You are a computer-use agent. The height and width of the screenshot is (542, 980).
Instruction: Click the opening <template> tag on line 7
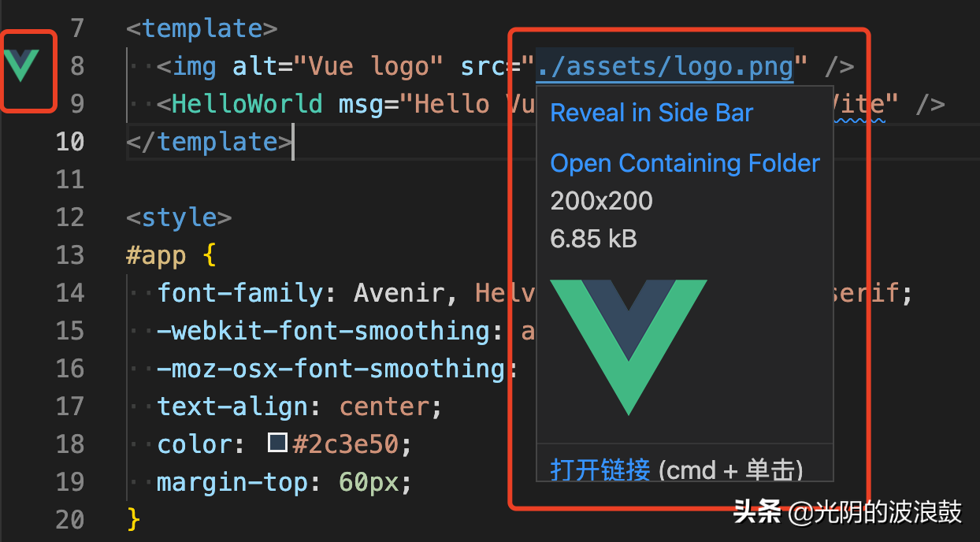click(x=202, y=28)
